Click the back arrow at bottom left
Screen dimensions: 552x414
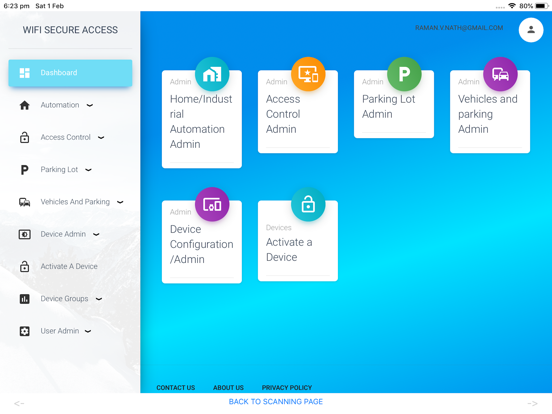19,403
